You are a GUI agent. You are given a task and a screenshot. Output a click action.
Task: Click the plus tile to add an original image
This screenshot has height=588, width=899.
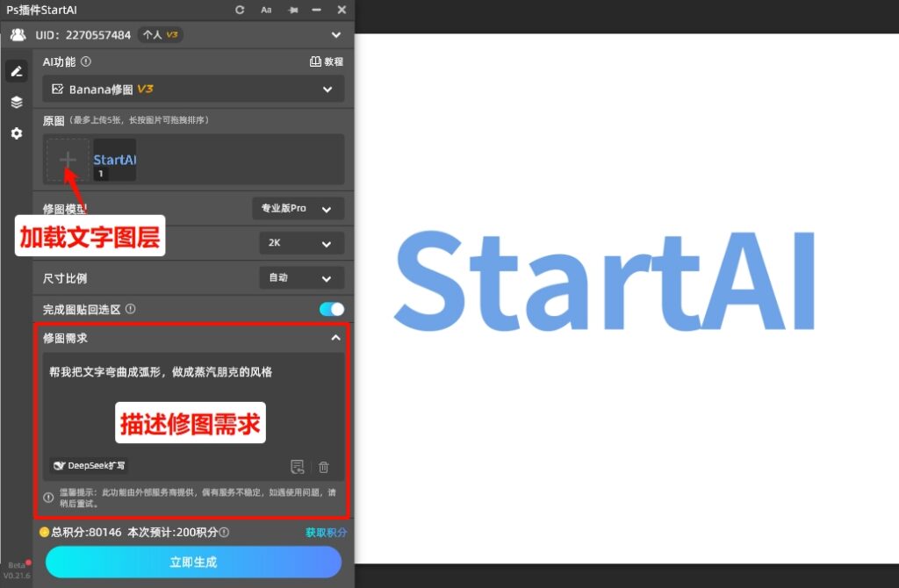point(67,160)
